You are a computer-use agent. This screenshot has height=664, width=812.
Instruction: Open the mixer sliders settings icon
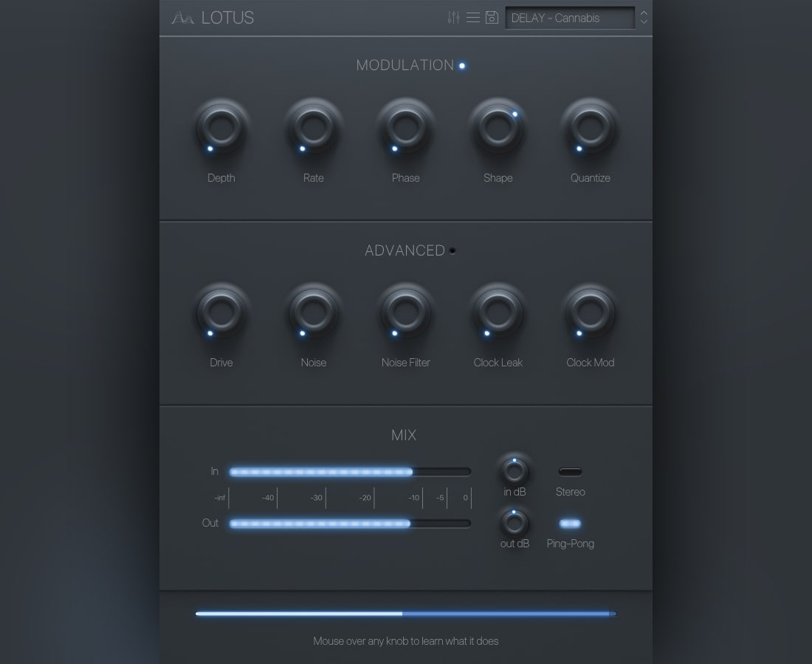tap(453, 17)
